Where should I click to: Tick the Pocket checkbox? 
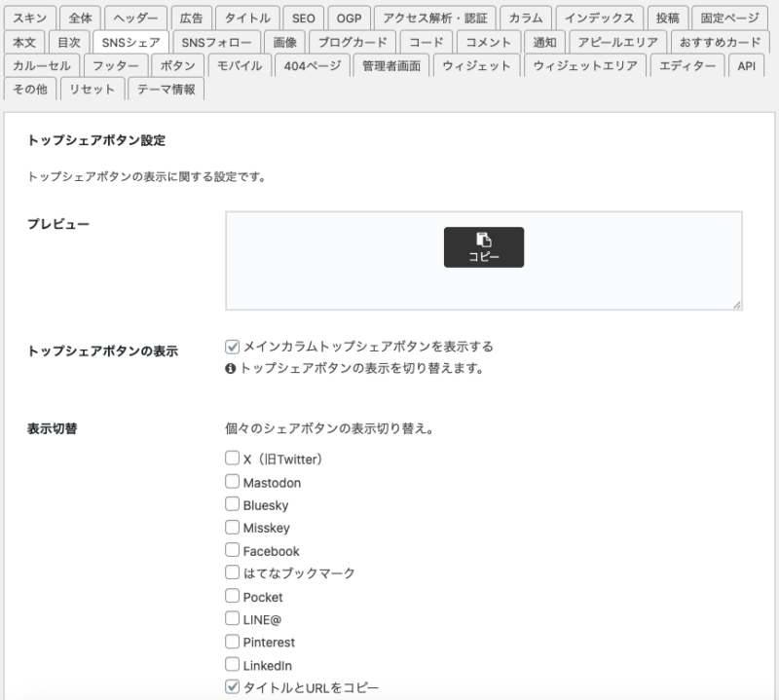tap(232, 595)
